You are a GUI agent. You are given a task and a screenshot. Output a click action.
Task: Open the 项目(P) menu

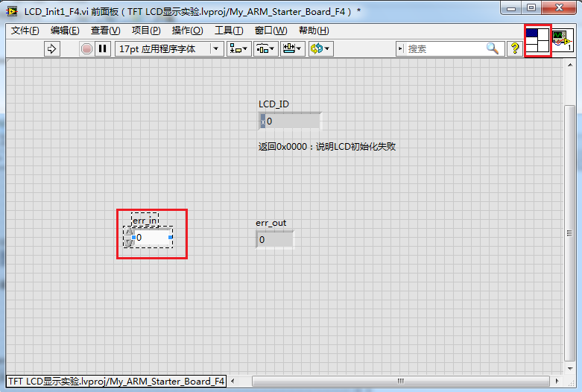click(146, 31)
